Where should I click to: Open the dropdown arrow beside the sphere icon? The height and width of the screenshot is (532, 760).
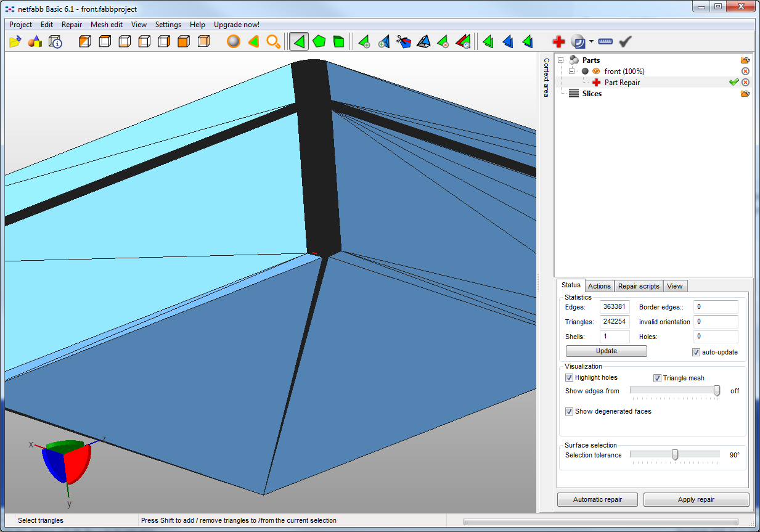[x=591, y=42]
